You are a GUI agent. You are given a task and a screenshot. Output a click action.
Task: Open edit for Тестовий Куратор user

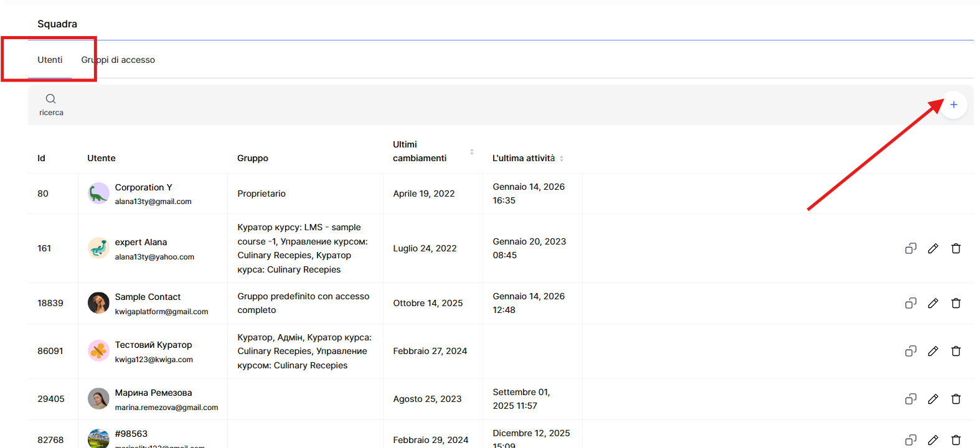pos(933,351)
